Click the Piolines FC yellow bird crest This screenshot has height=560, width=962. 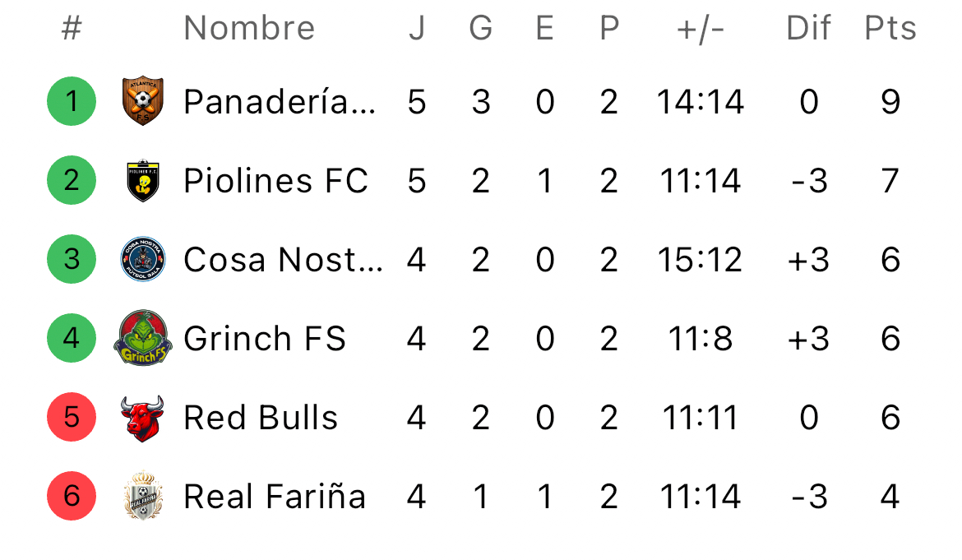[x=142, y=180]
